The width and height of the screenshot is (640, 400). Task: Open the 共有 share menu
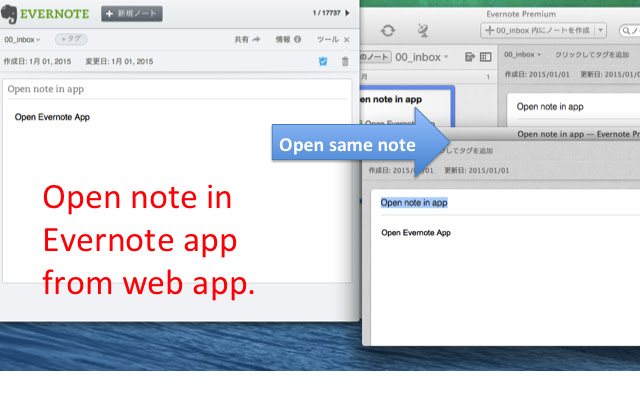click(247, 40)
